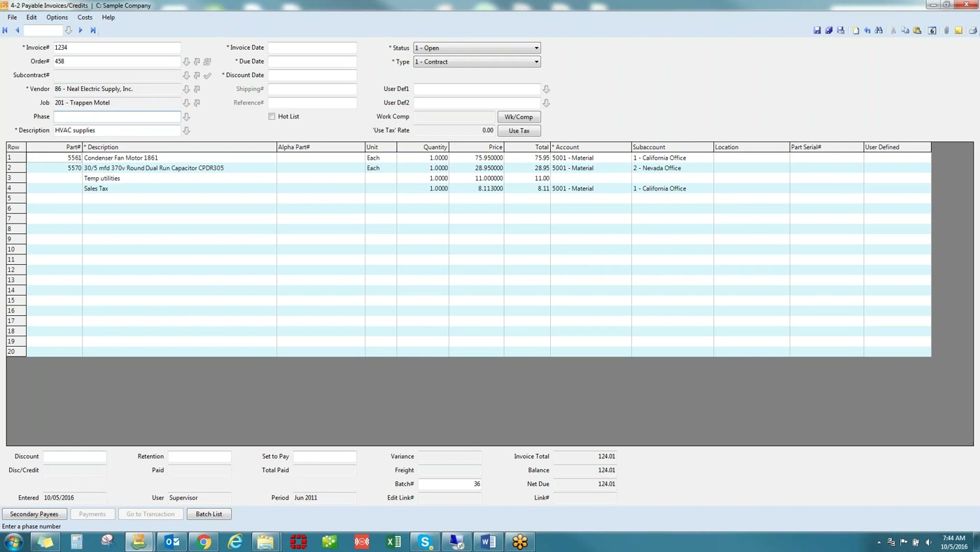The width and height of the screenshot is (980, 552).
Task: Open the lookup arrow beside User Def1
Action: [546, 89]
